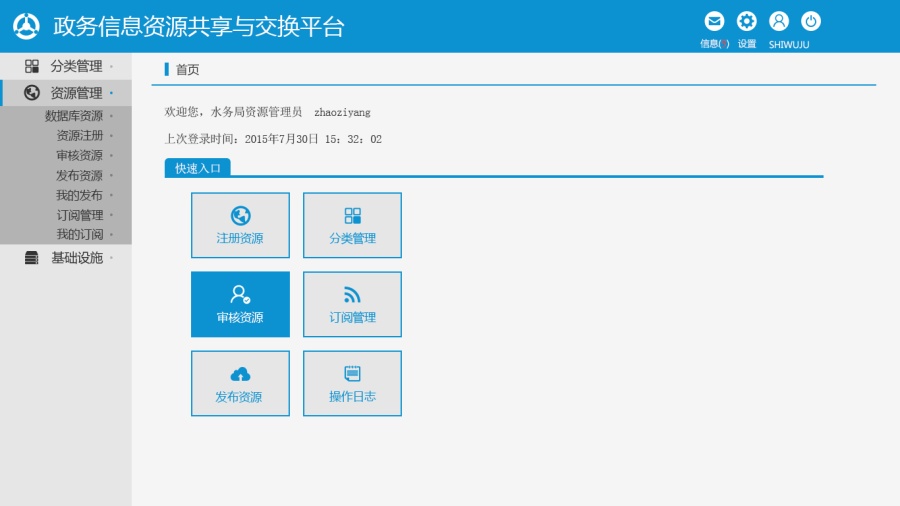Select 资源注册 in sidebar submenu
900x506 pixels.
click(80, 135)
